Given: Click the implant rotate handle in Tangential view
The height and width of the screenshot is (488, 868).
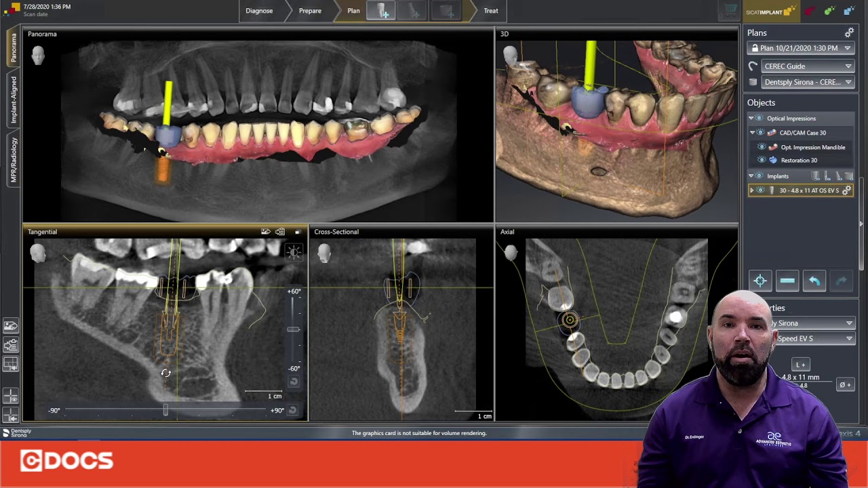Looking at the screenshot, I should click(165, 373).
